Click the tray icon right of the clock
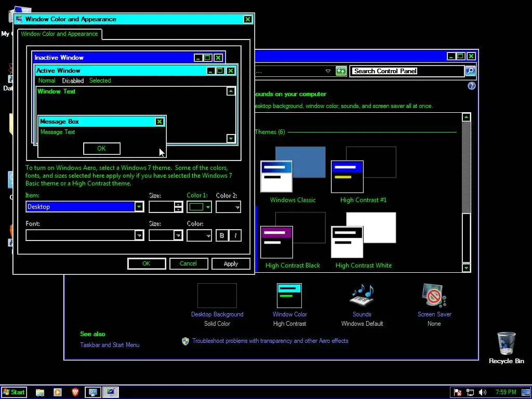The width and height of the screenshot is (532, 399). (x=526, y=393)
